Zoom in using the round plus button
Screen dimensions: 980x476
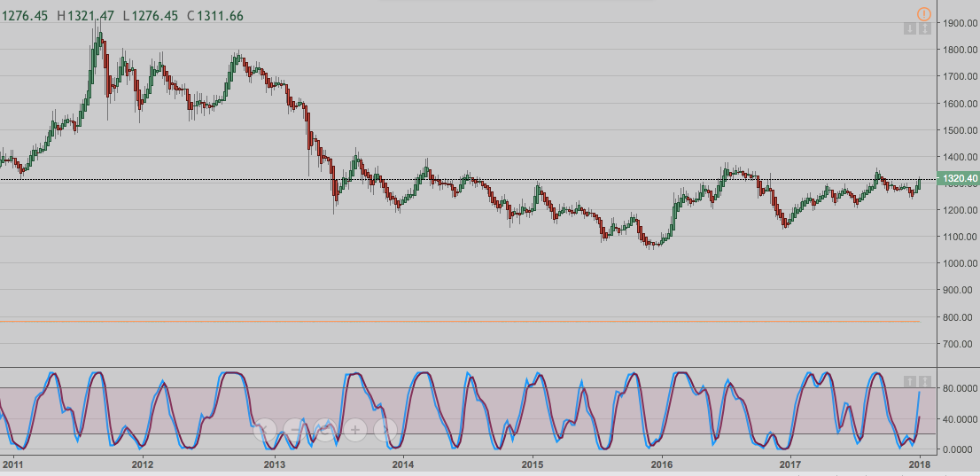click(355, 430)
